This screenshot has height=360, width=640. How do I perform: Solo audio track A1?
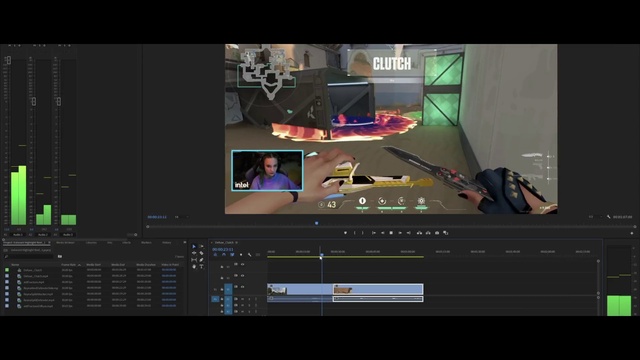(x=249, y=299)
